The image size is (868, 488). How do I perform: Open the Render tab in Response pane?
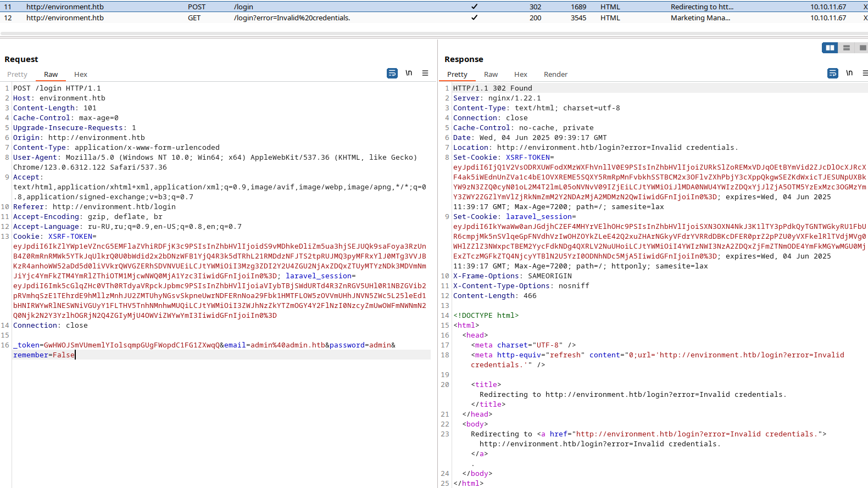555,74
